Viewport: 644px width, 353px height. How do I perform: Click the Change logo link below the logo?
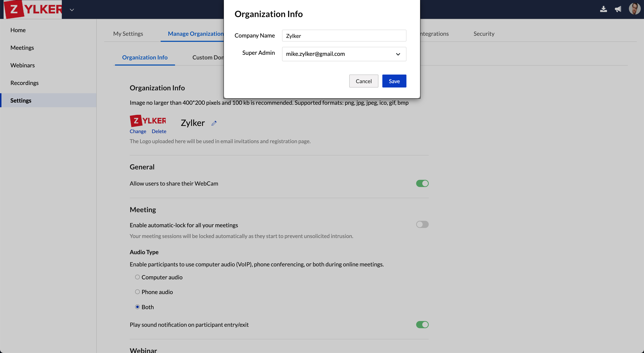(x=138, y=131)
